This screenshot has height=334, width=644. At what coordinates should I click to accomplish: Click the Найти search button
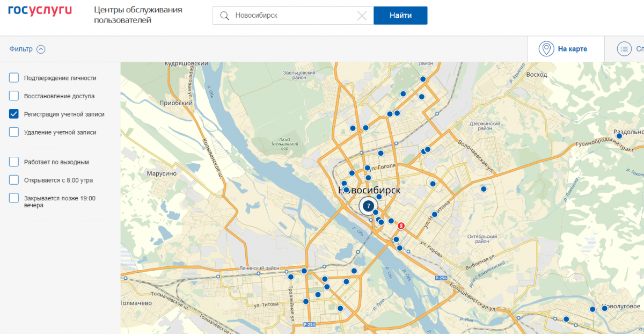400,16
